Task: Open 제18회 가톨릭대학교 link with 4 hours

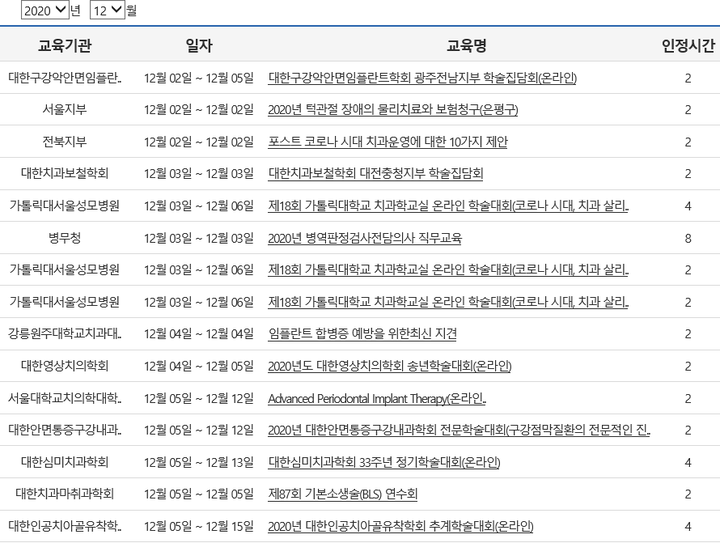Action: [448, 206]
